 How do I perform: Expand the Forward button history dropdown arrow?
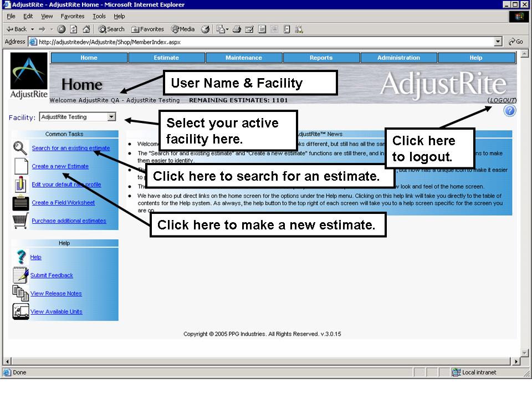coord(52,29)
